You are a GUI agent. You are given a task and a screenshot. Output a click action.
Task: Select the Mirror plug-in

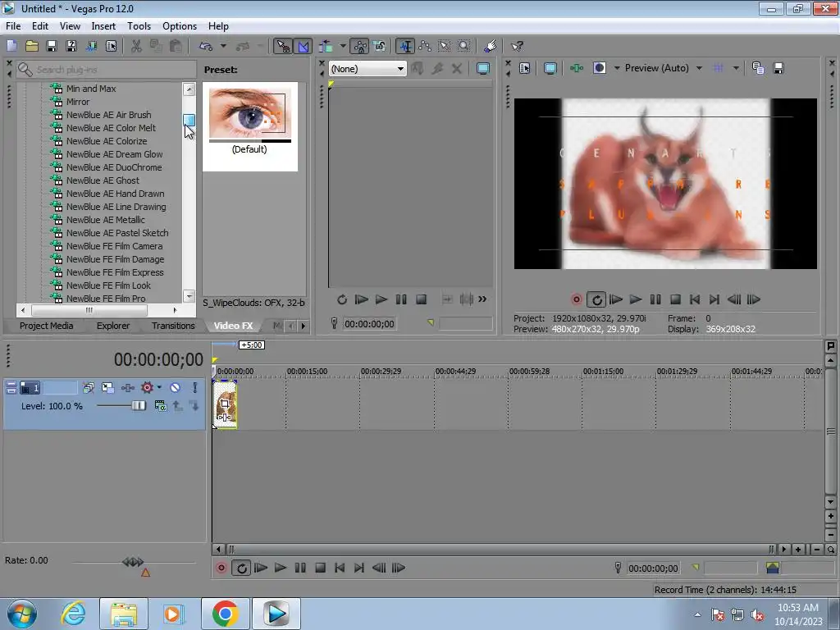[78, 102]
